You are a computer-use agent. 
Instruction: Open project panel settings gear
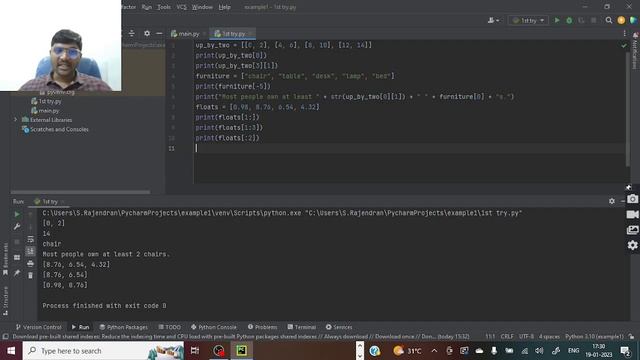coord(147,33)
